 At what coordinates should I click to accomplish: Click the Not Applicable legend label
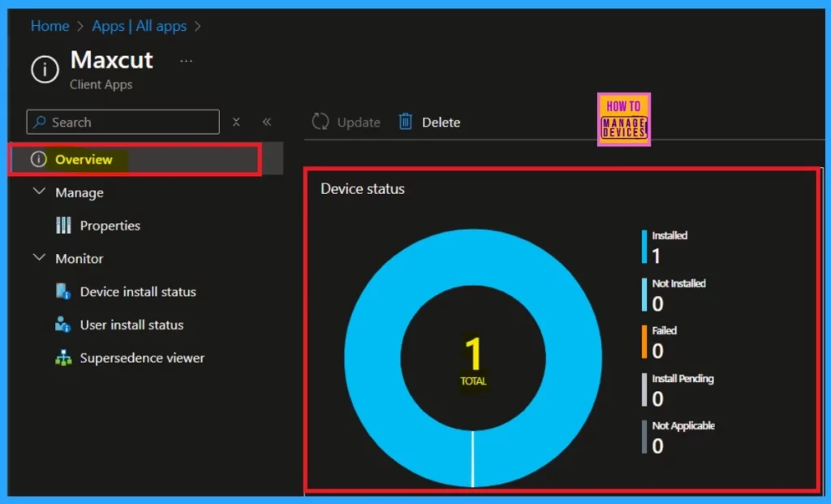point(683,425)
